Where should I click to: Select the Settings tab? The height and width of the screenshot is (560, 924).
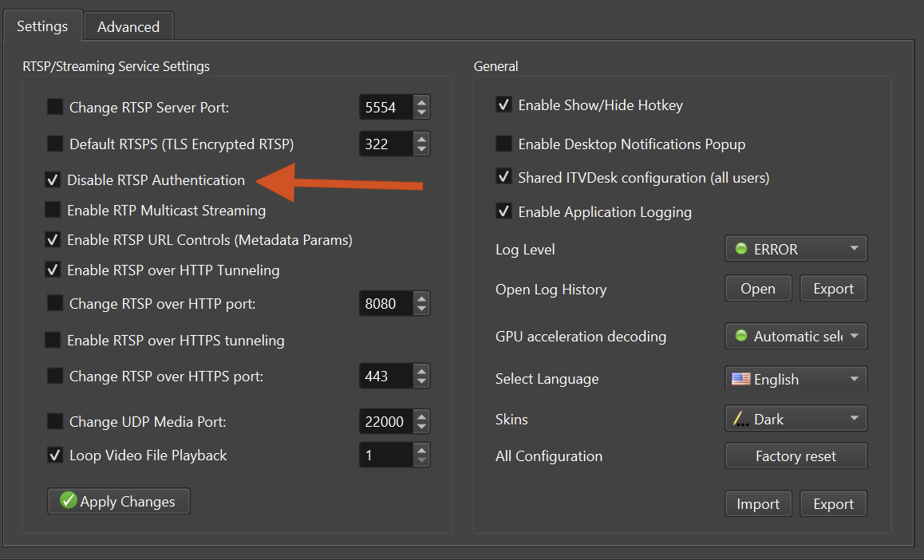tap(42, 26)
